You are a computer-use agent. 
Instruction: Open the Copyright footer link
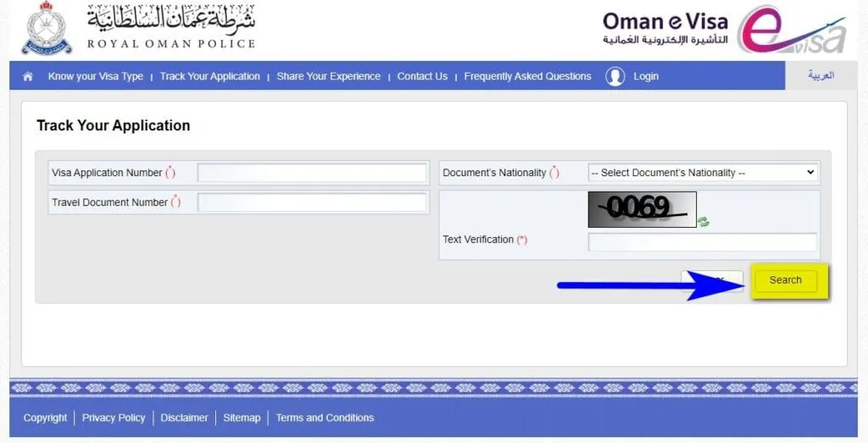(45, 418)
